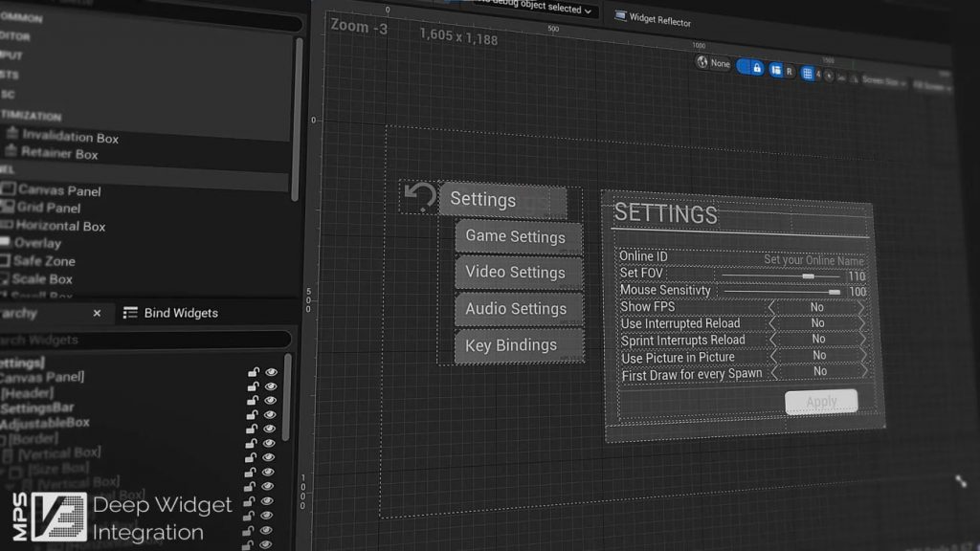Toggle visibility eye on Canvas Panel row
The width and height of the screenshot is (980, 551).
click(x=271, y=386)
